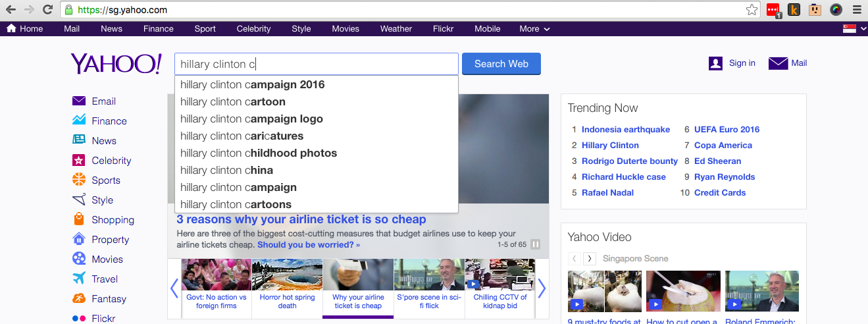Open the Chrome hamburger menu
This screenshot has height=324, width=868.
pos(856,10)
